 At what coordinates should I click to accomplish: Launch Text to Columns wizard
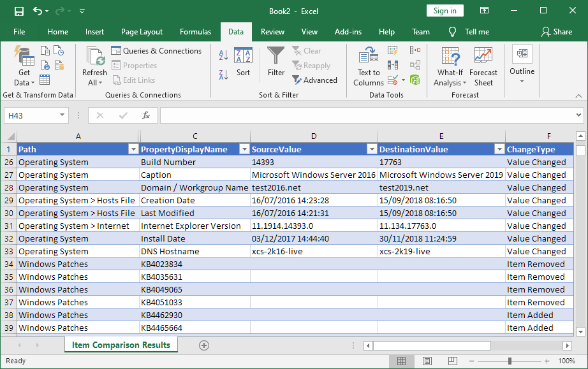click(x=369, y=66)
